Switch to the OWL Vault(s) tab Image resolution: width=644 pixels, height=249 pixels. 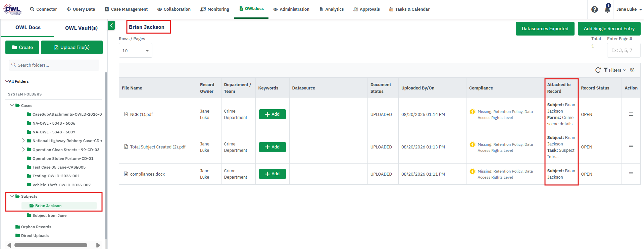[x=81, y=28]
